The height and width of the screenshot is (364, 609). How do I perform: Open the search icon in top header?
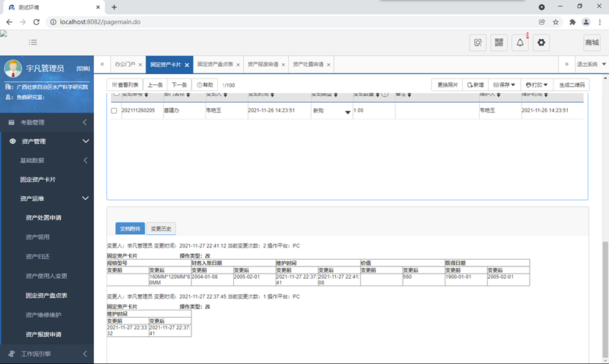coord(478,43)
